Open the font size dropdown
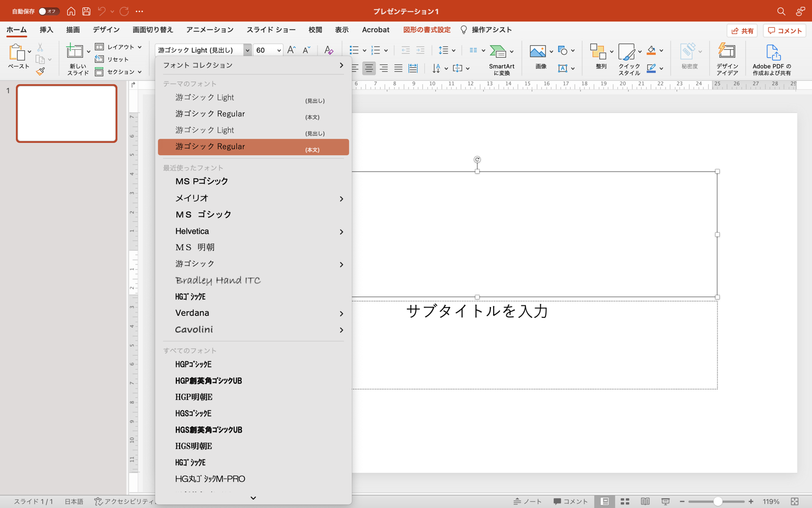Viewport: 812px width, 508px height. coord(278,50)
